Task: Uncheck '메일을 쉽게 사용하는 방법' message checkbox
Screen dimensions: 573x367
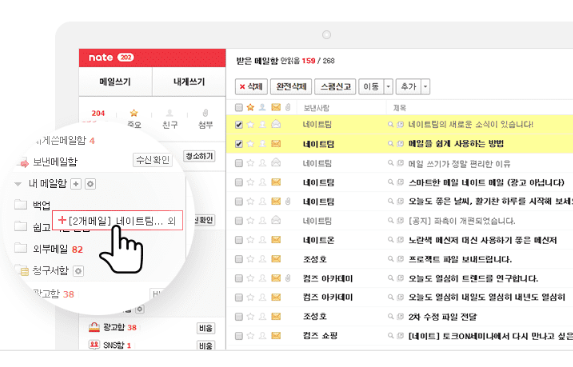Action: 239,144
